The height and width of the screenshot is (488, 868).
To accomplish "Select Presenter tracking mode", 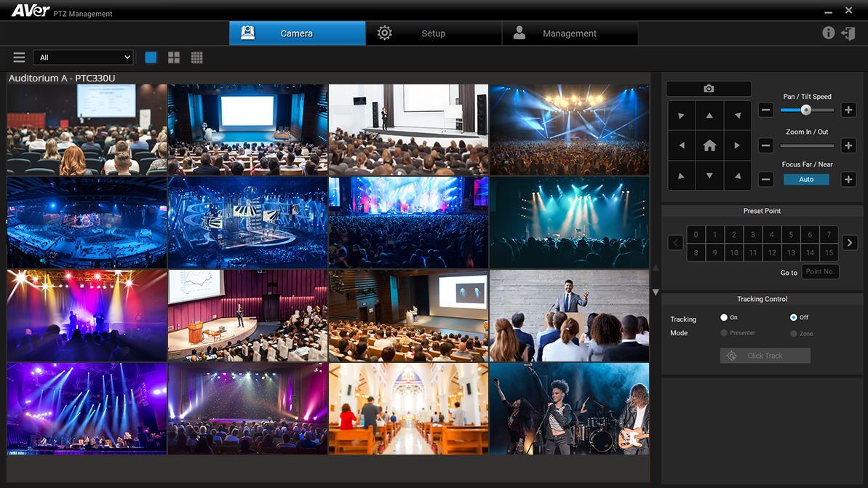I will click(723, 333).
